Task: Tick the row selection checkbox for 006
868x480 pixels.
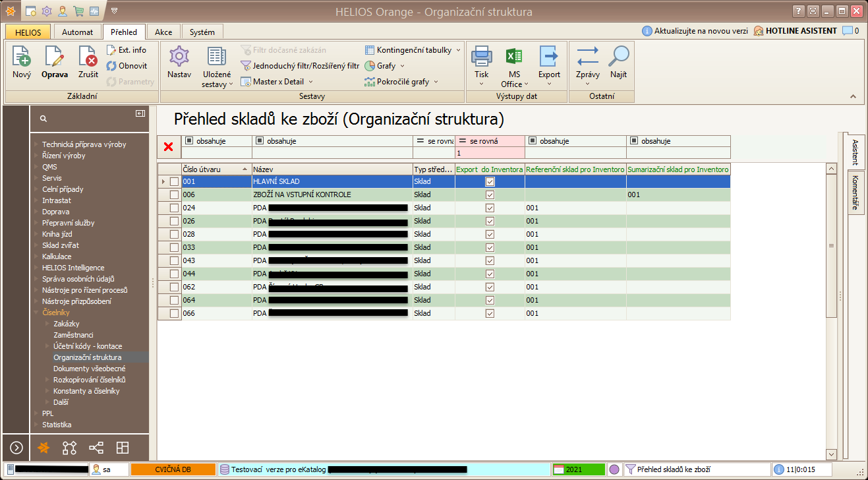Action: tap(174, 195)
